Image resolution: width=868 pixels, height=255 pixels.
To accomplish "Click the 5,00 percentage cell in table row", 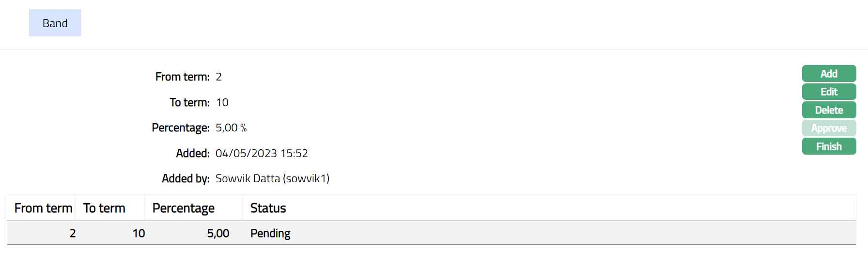I will [218, 233].
